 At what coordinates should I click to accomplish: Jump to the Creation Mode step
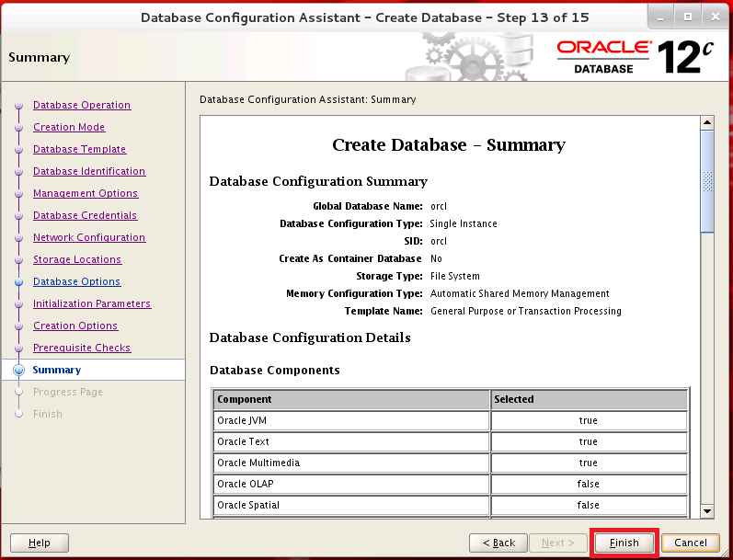point(69,127)
